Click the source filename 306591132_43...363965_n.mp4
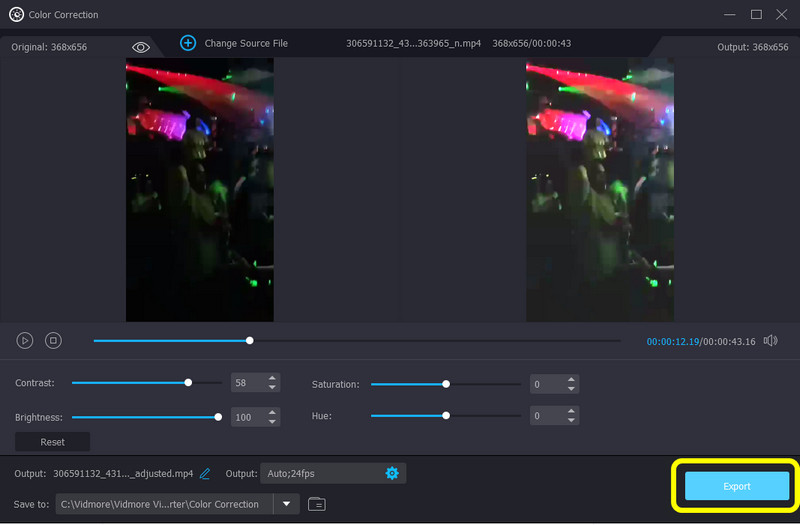Screen dimensions: 800x525 (413, 43)
